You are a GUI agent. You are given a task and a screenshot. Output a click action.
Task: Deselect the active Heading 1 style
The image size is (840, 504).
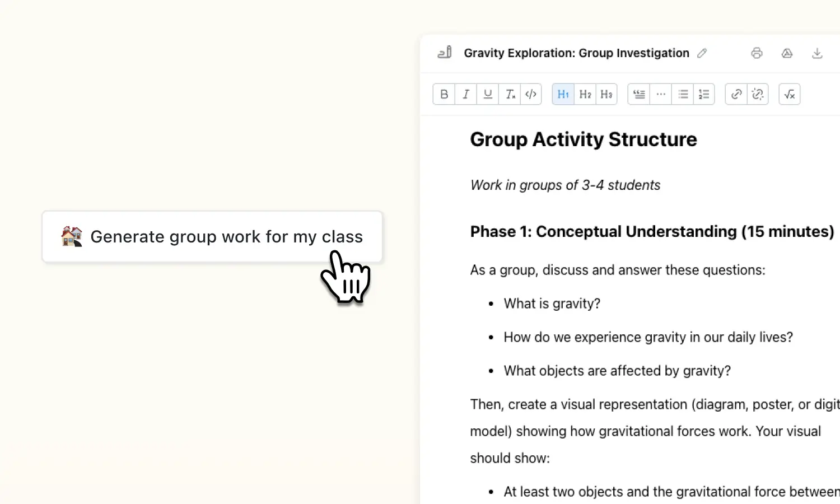click(562, 94)
